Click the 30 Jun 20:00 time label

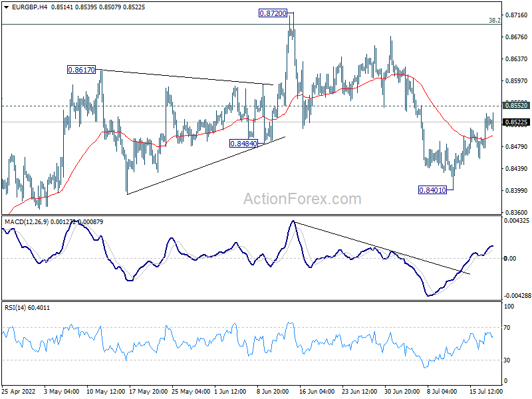point(402,391)
